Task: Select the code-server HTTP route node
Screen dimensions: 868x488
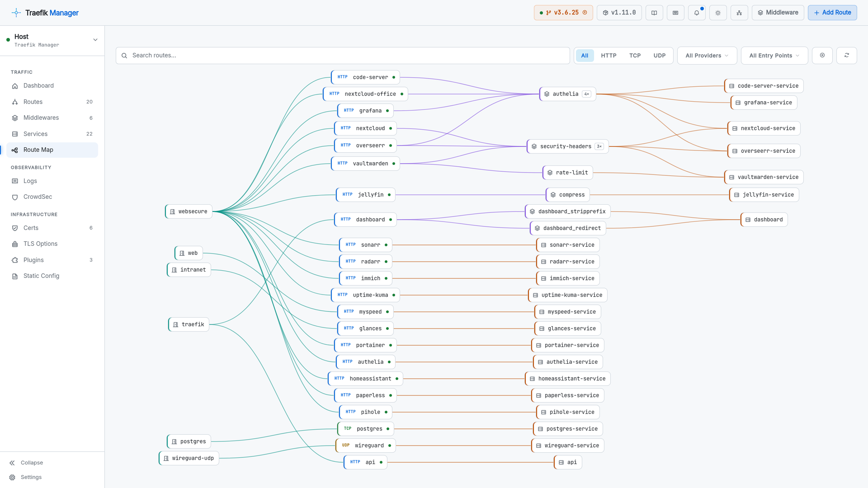Action: (365, 77)
